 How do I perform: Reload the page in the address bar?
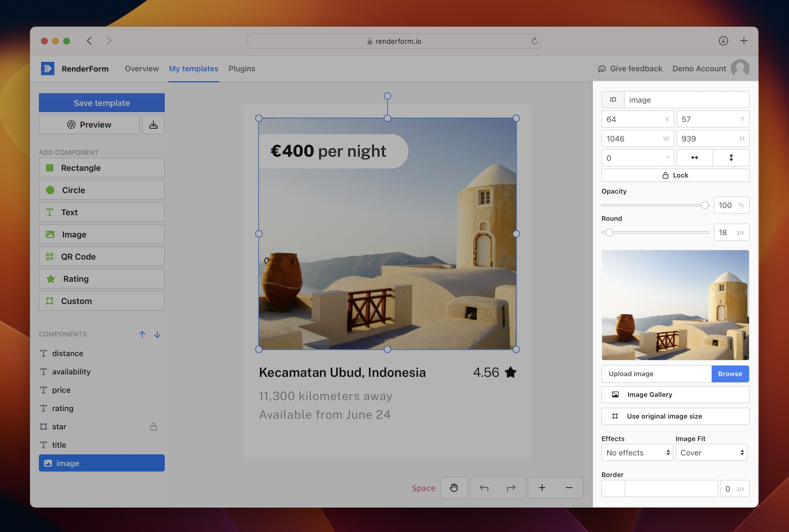pos(534,41)
